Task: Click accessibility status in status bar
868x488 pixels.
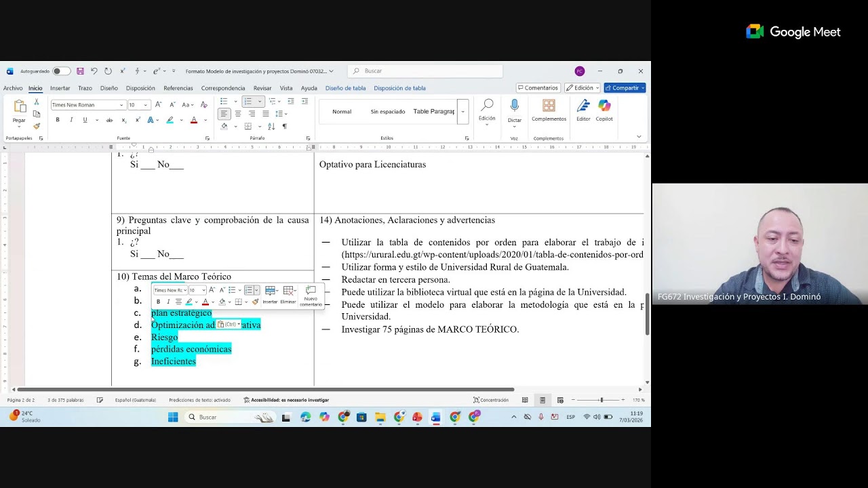Action: point(285,400)
